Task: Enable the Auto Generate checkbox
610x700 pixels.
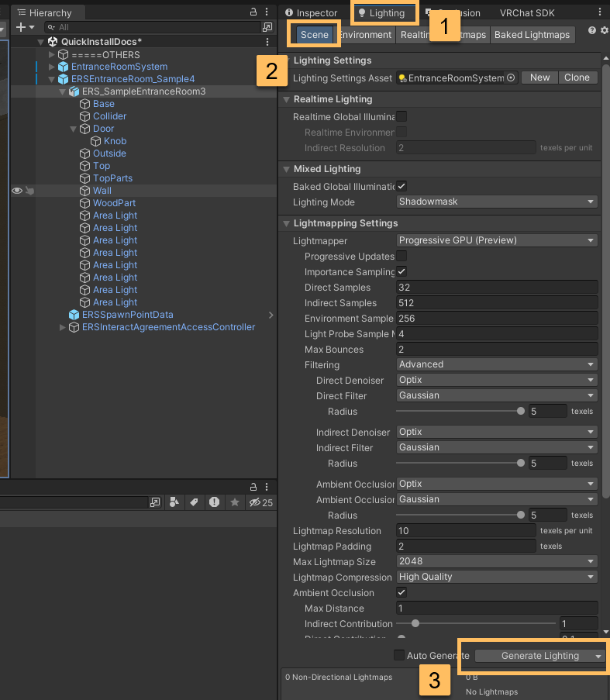Action: pyautogui.click(x=399, y=656)
